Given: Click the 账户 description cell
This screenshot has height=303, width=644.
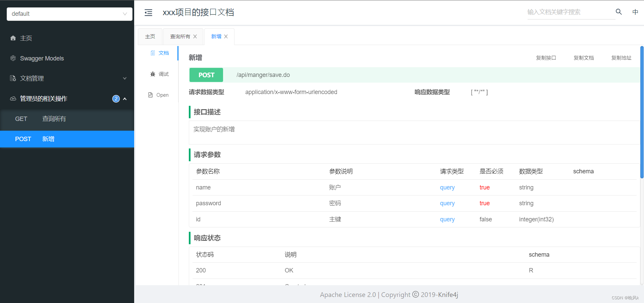Looking at the screenshot, I should coord(335,187).
